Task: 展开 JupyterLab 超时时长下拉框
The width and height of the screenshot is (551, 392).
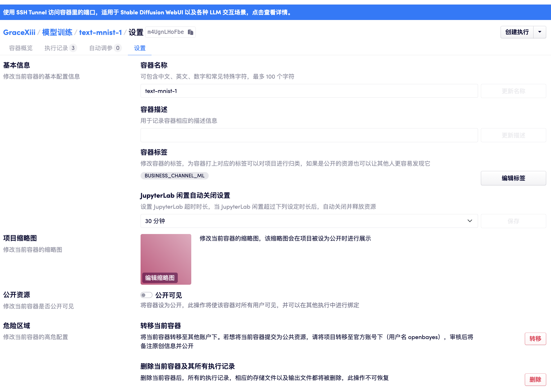Action: pyautogui.click(x=469, y=221)
